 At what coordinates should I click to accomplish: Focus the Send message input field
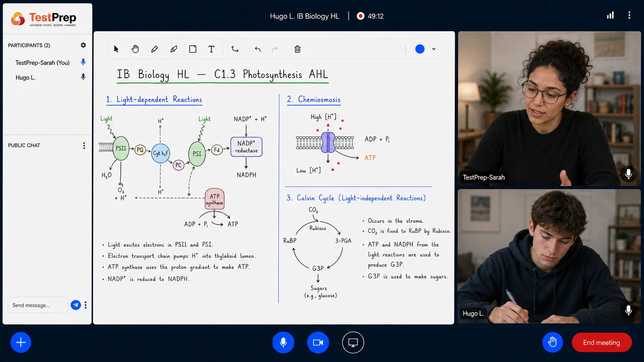coord(37,305)
